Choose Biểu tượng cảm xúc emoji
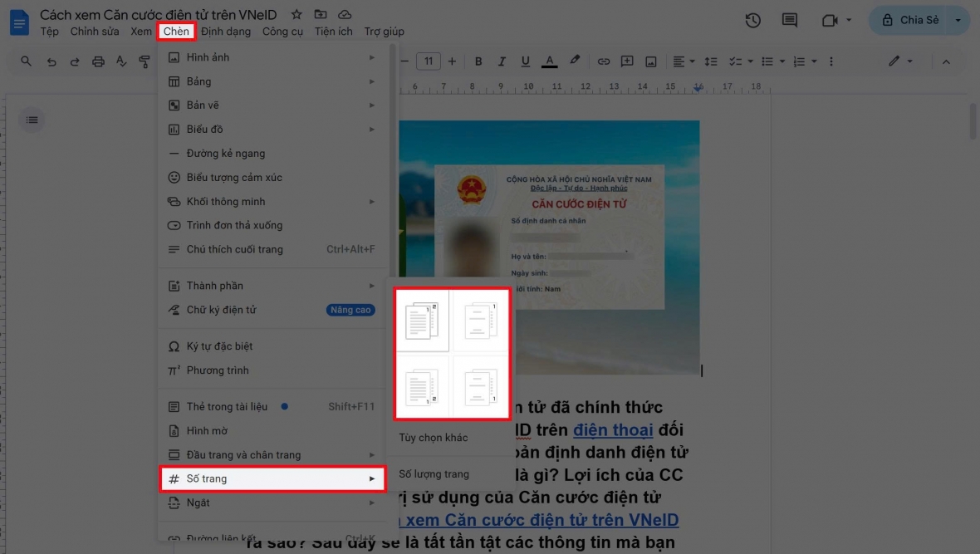Viewport: 980px width, 554px height. click(272, 178)
